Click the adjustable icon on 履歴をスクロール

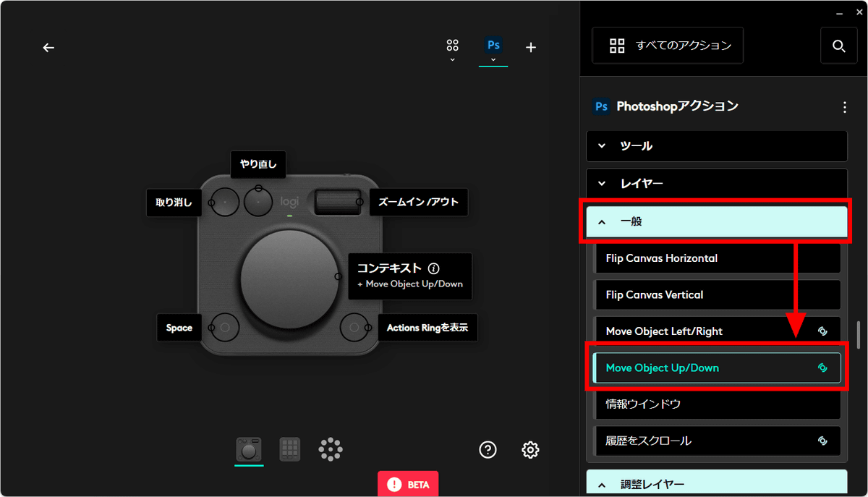[x=823, y=441]
